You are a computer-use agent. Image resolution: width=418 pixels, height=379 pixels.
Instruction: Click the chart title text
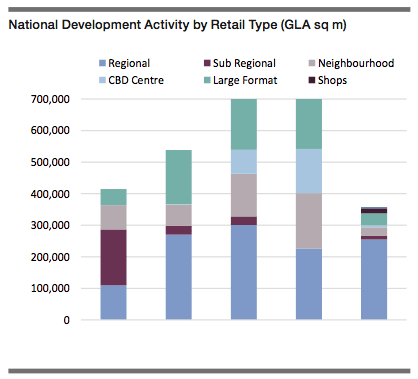pos(177,25)
